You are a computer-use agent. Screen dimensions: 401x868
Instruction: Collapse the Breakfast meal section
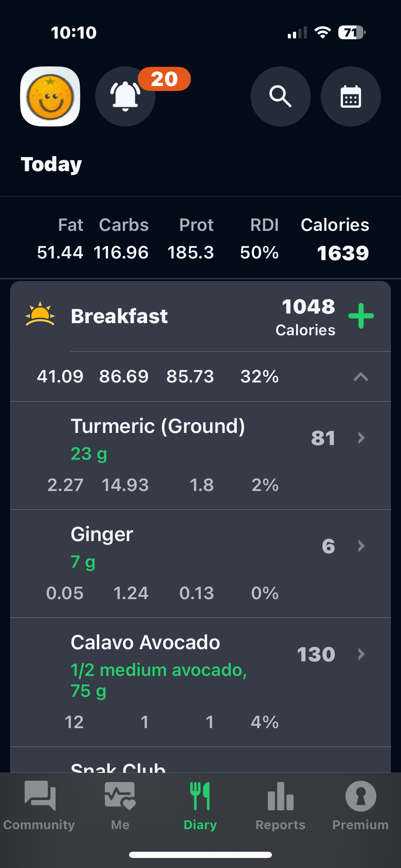(361, 377)
